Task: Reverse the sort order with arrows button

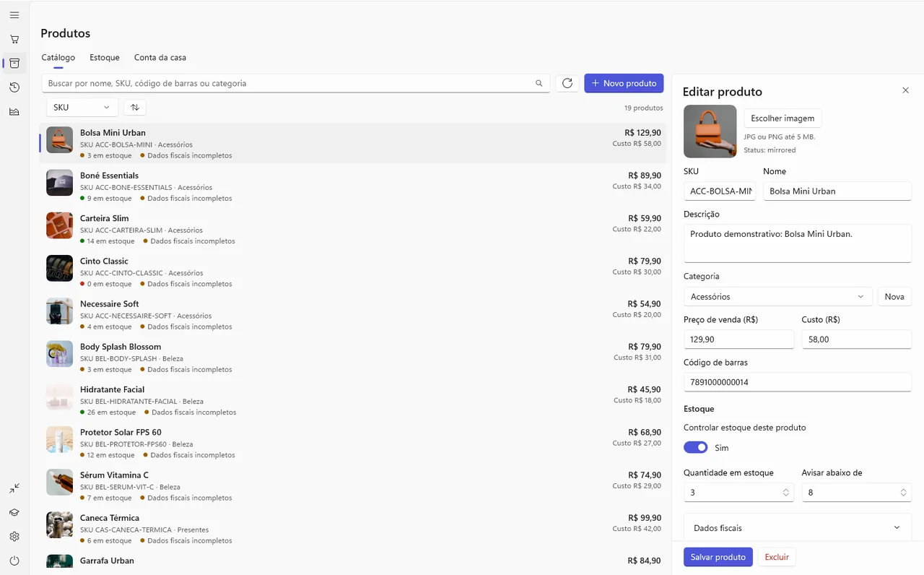Action: pyautogui.click(x=135, y=108)
